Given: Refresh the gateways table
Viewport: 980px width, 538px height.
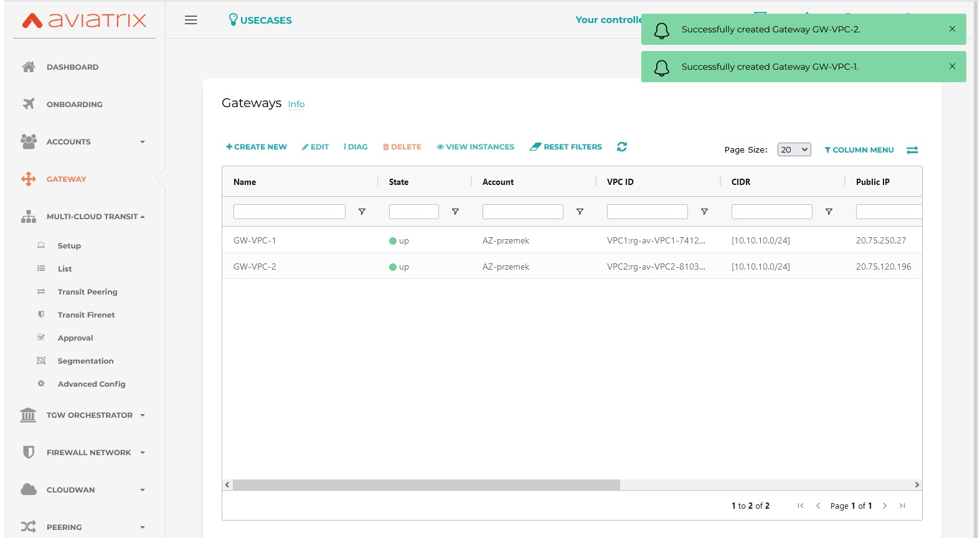Looking at the screenshot, I should [622, 146].
